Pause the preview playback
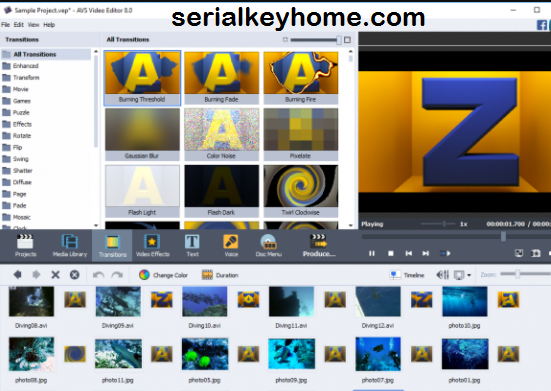 pos(372,253)
